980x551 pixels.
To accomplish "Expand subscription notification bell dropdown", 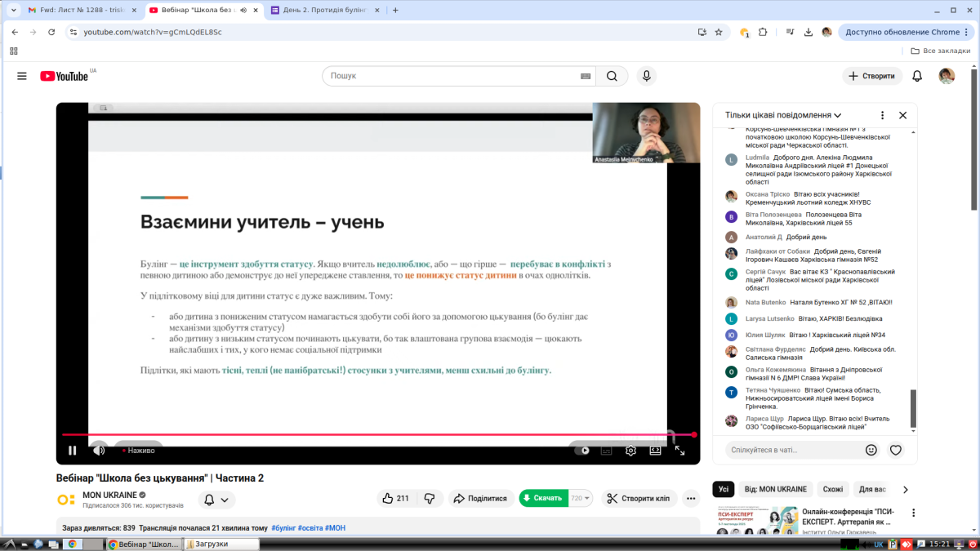I will [216, 500].
